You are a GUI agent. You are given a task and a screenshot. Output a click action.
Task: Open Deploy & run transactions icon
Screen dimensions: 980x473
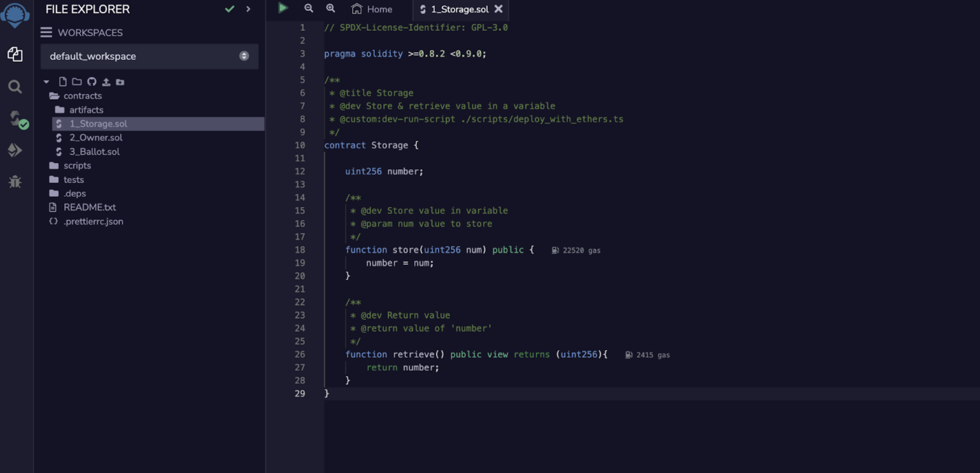tap(15, 150)
